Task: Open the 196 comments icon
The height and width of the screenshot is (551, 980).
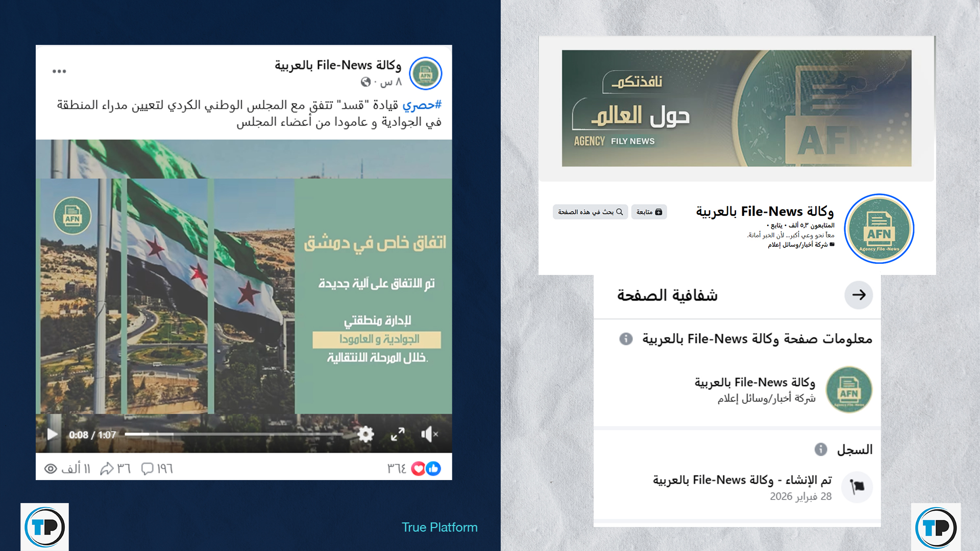Action: 148,468
